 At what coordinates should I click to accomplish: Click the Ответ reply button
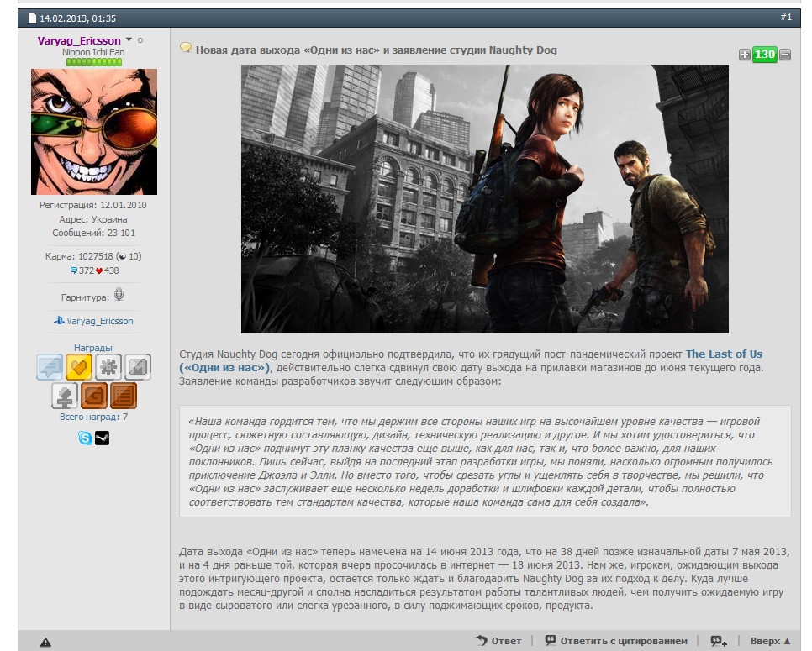[x=498, y=641]
